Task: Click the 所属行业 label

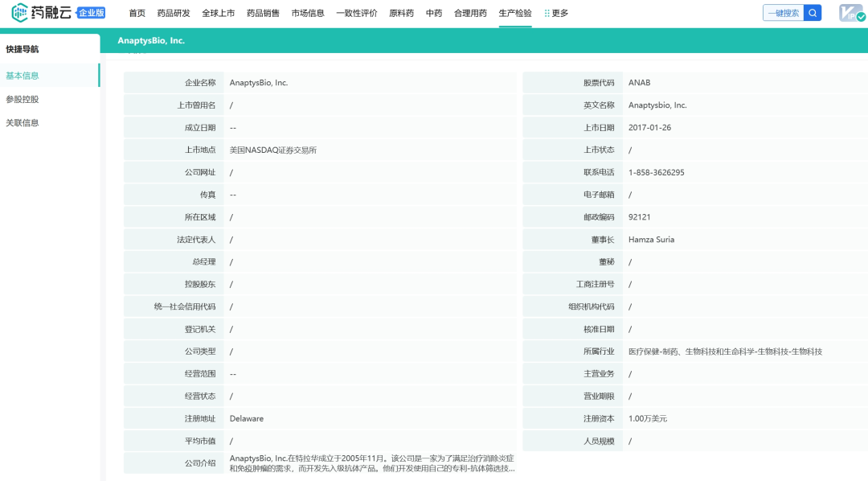Action: click(599, 351)
